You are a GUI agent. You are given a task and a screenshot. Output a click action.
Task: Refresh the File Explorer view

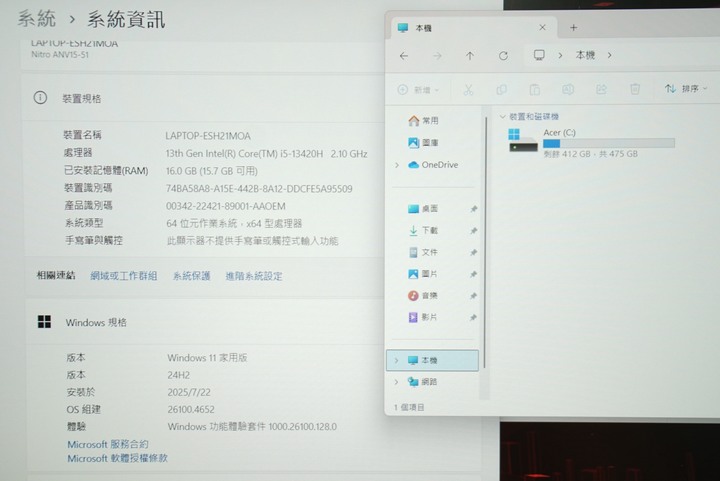point(503,56)
